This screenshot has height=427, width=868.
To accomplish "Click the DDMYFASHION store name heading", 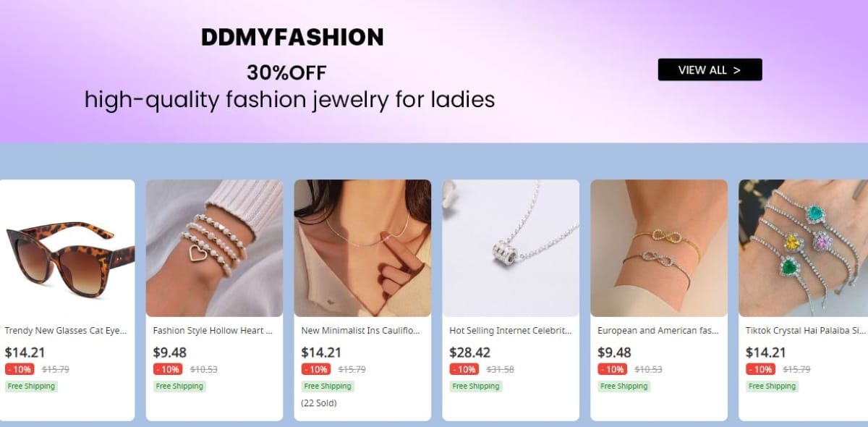I will 292,37.
